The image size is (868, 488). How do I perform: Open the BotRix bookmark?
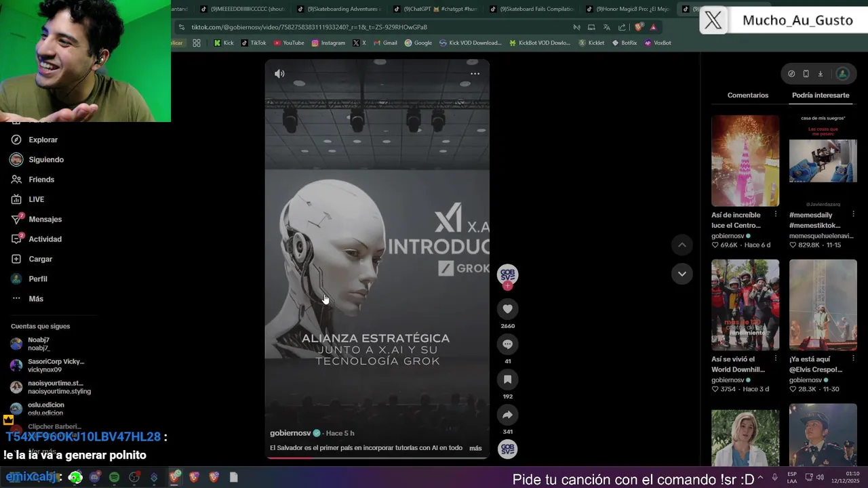click(625, 43)
